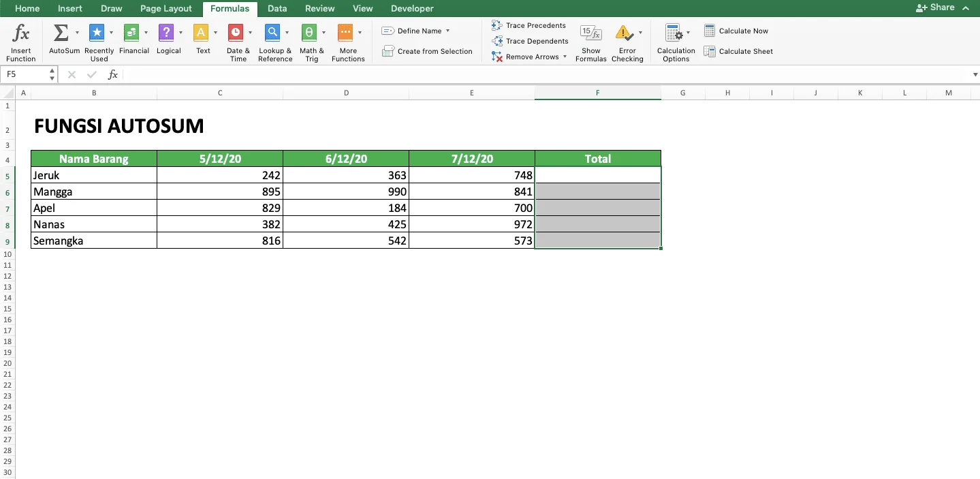Open the Logical functions icon
The width and height of the screenshot is (980, 479).
(165, 33)
